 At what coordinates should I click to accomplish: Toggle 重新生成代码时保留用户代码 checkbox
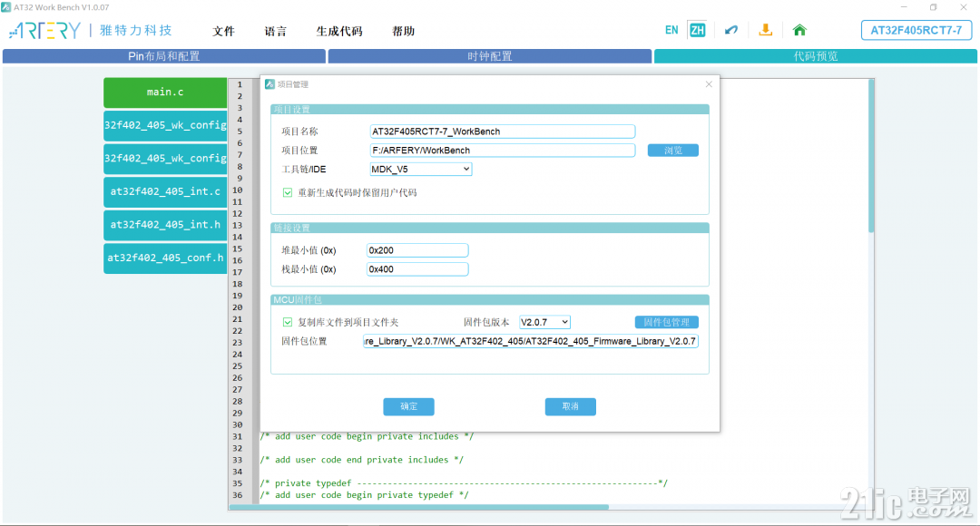[x=288, y=192]
